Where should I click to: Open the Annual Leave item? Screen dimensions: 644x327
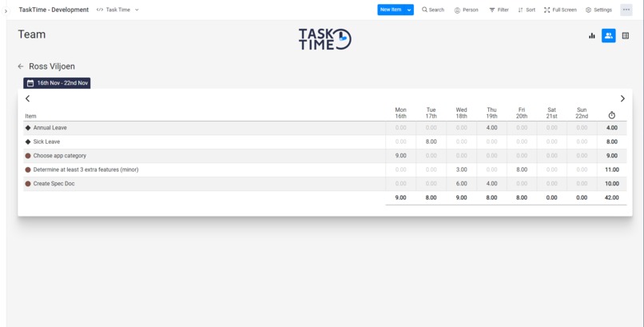(50, 128)
